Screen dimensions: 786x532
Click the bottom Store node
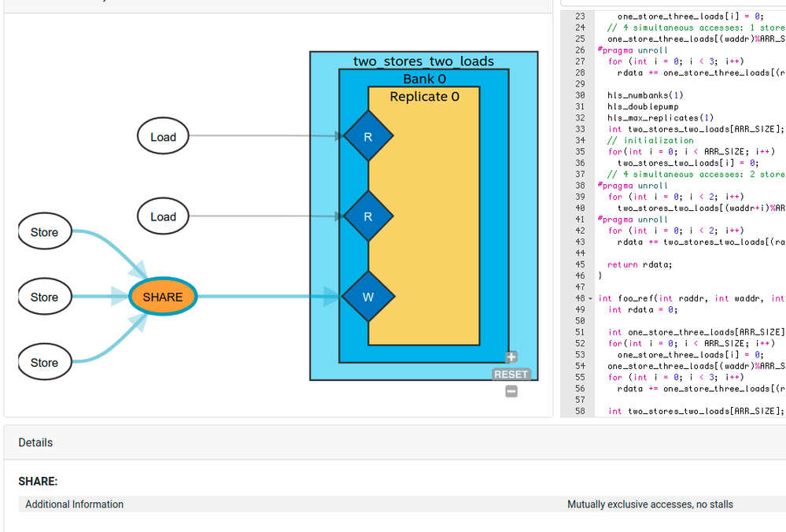[44, 363]
